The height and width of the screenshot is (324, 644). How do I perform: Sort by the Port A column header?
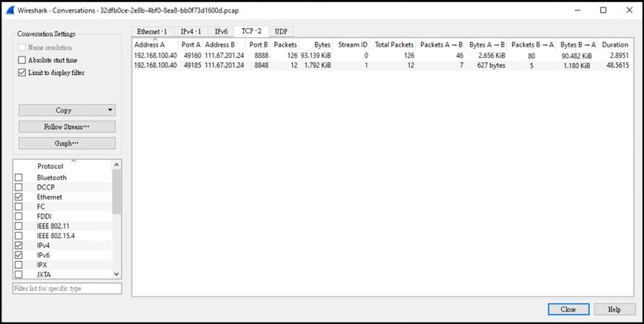tap(190, 44)
